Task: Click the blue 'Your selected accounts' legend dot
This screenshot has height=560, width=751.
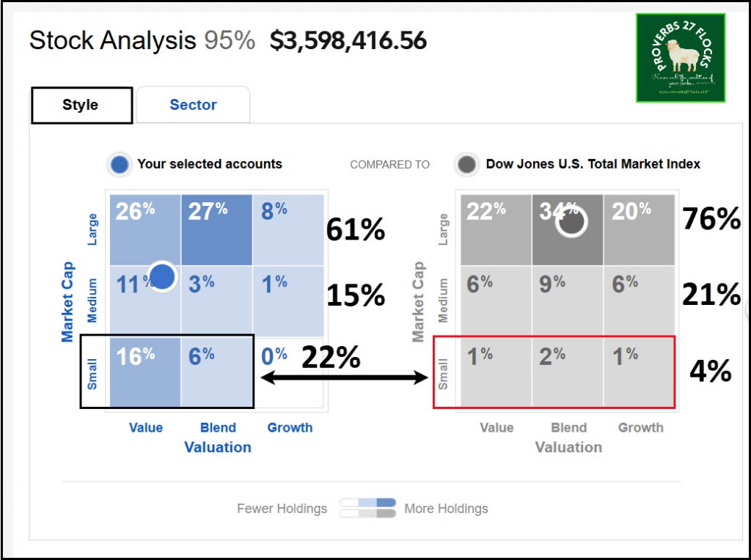Action: (x=119, y=164)
